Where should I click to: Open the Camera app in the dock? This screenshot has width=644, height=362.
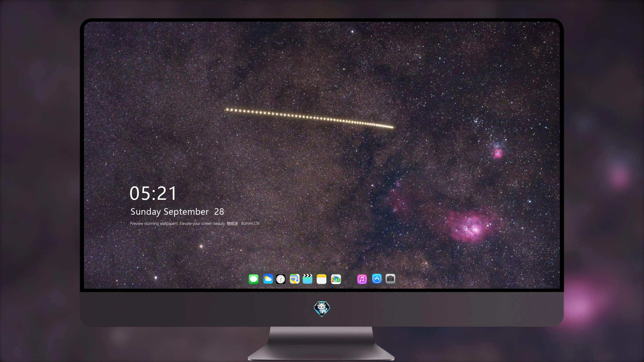[x=390, y=279]
